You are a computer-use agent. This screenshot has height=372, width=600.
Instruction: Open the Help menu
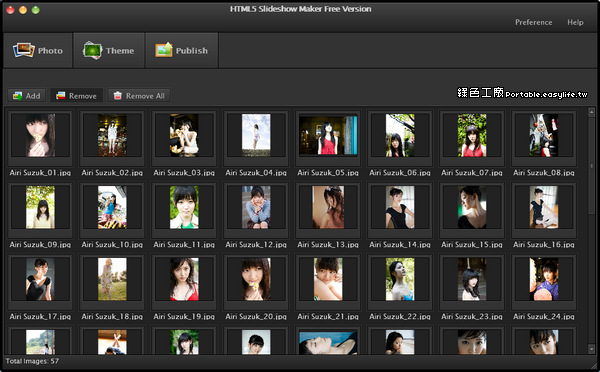point(575,22)
